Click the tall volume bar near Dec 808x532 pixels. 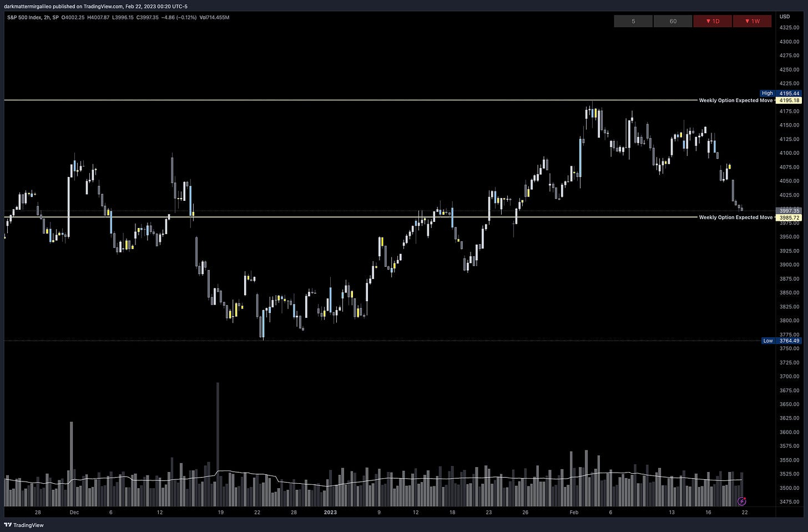(71, 464)
